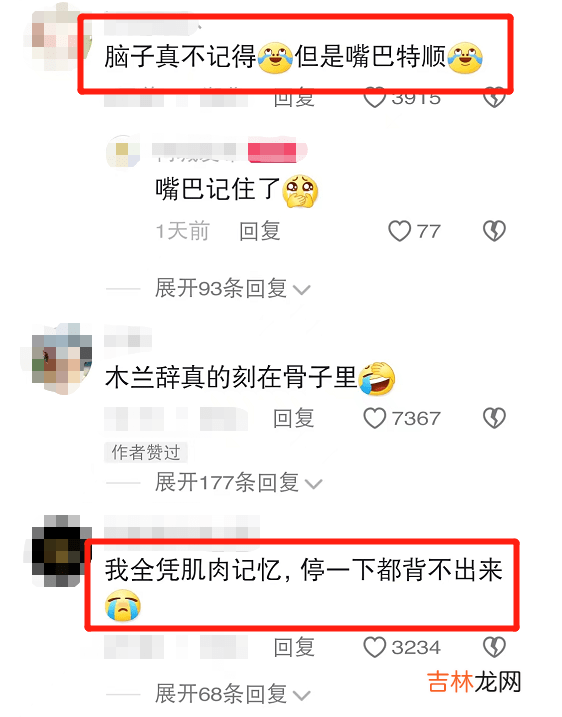Like the comment with 3234 likes
Screen dimensions: 562x717
click(375, 647)
